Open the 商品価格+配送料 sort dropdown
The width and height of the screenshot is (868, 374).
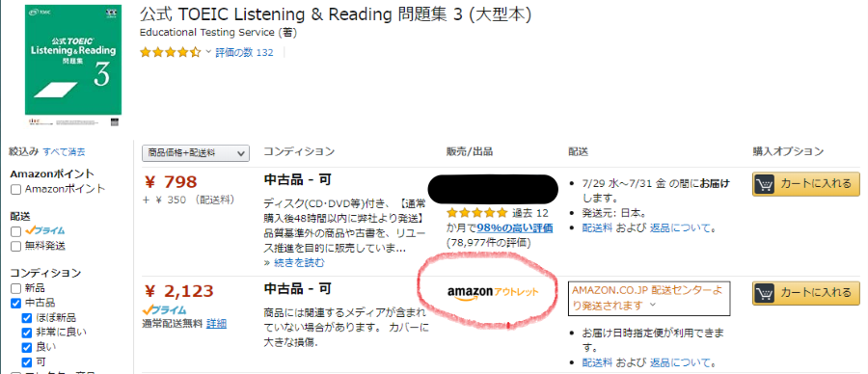click(196, 153)
